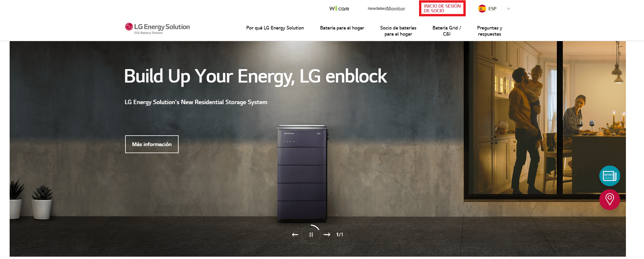Click Inicio de sesión de socio
The height and width of the screenshot is (259, 644).
pos(442,8)
